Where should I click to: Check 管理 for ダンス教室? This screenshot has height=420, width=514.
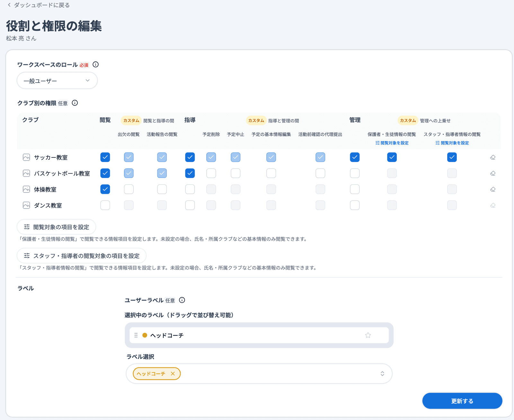point(355,205)
